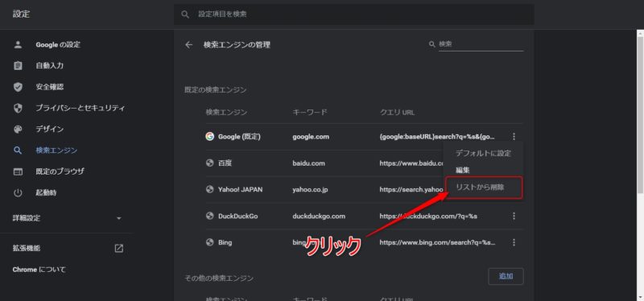The image size is (644, 301).
Task: Click the 設定項目を検索 search field
Action: click(x=354, y=14)
